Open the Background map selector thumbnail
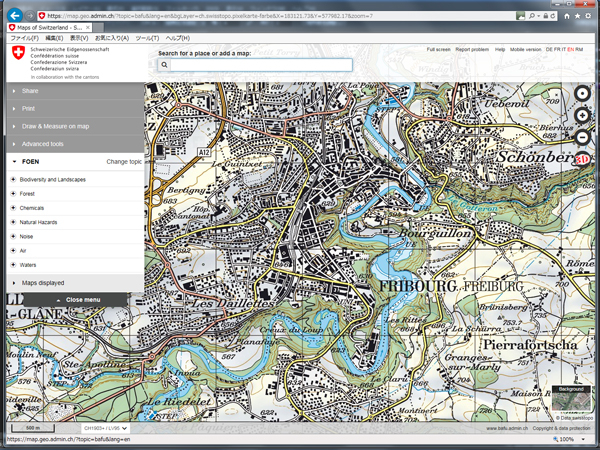The width and height of the screenshot is (600, 450). [570, 399]
